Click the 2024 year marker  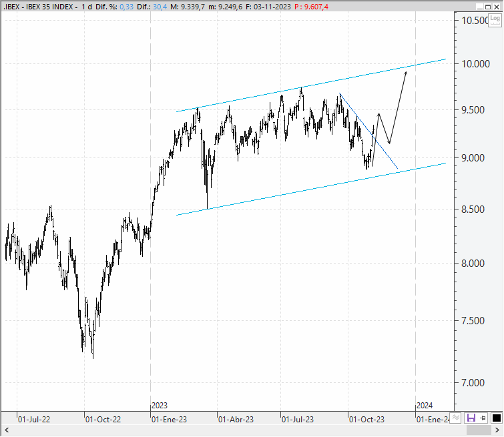(425, 406)
